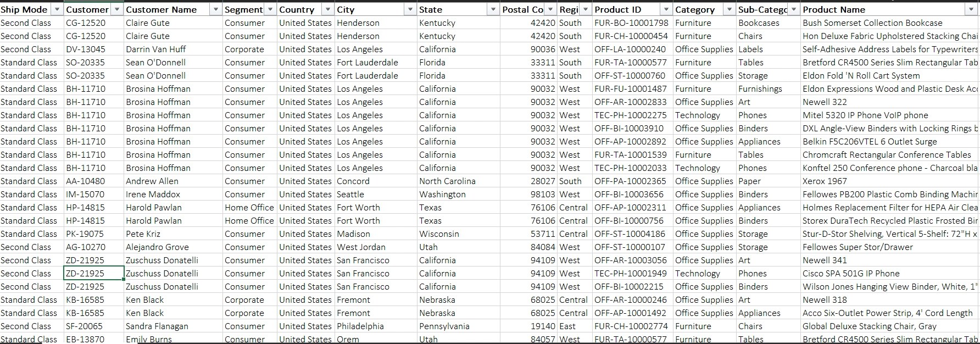Click the State column filter arrow
Screen dimensions: 980x344
pos(493,10)
